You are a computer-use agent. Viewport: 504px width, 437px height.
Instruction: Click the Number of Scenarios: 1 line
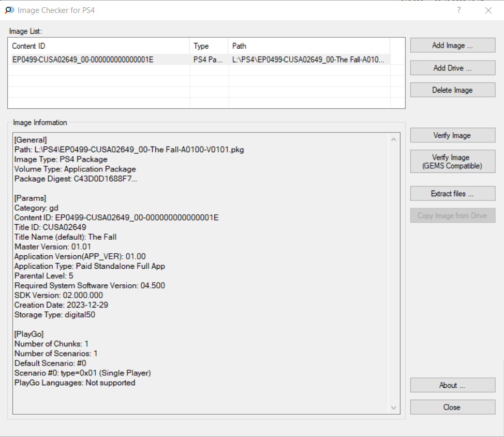tap(56, 354)
